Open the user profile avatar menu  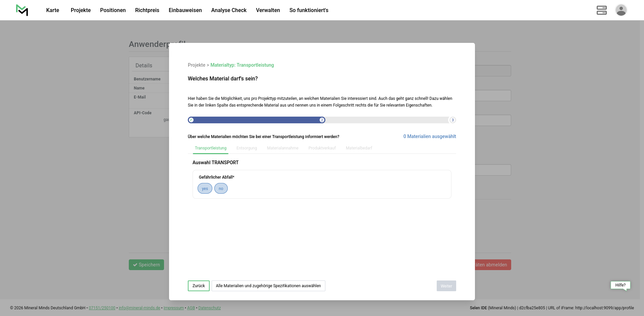click(621, 10)
